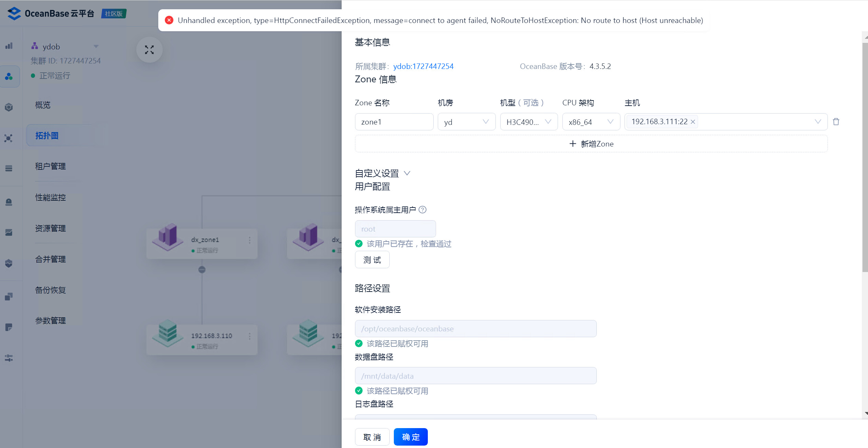Open cluster icon in left sidebar
868x448 pixels.
[9, 76]
